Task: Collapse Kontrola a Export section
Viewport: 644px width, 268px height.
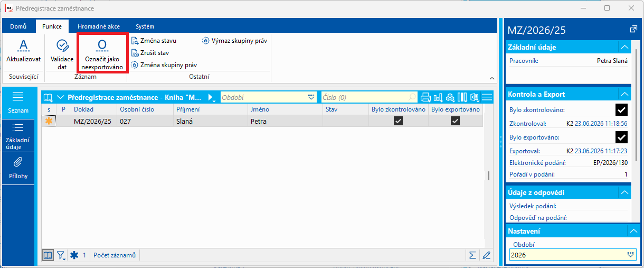Action: 624,94
